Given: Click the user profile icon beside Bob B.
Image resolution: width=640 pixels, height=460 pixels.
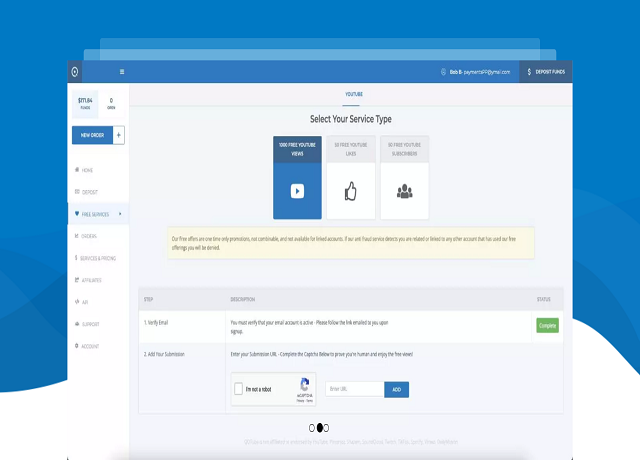Looking at the screenshot, I should point(443,72).
